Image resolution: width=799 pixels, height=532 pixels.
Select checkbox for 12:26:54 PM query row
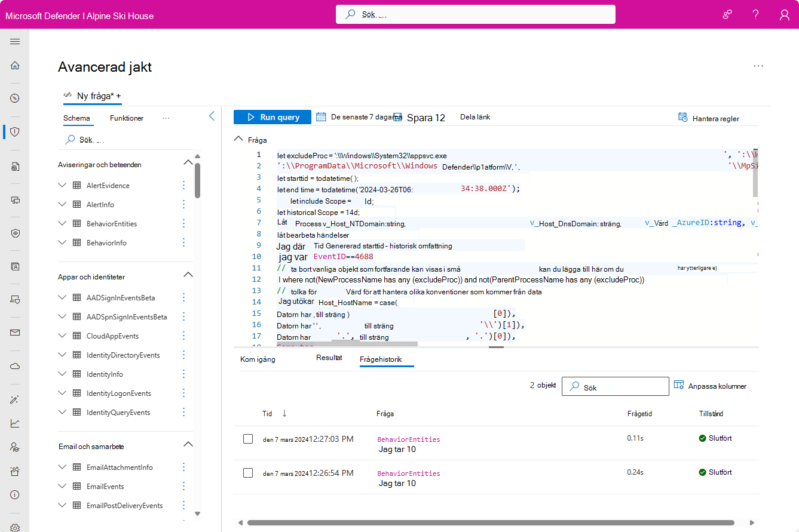coord(248,473)
